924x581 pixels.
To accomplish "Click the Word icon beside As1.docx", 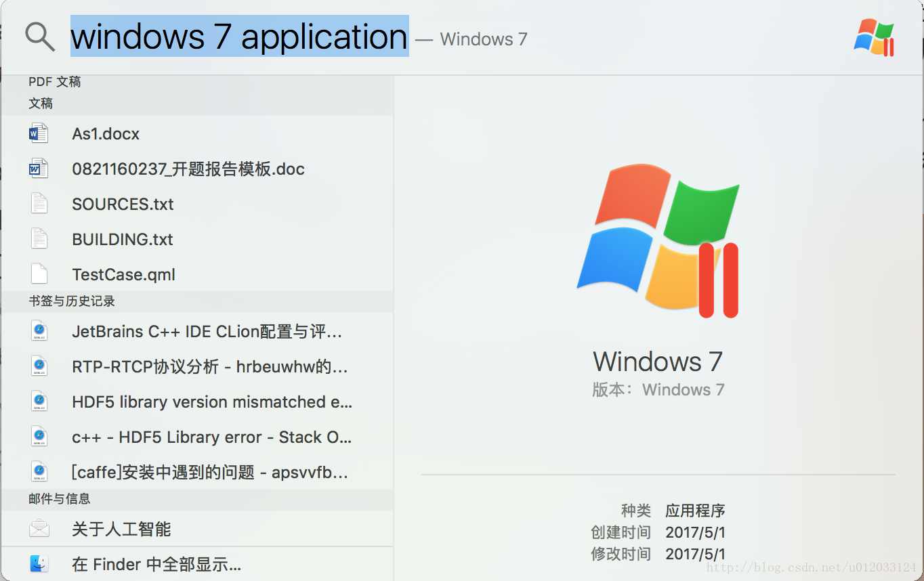I will click(x=39, y=133).
